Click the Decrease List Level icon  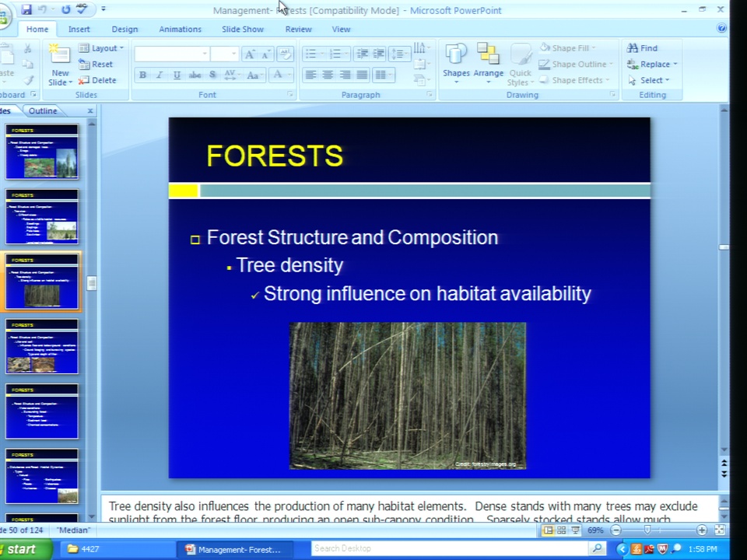362,54
